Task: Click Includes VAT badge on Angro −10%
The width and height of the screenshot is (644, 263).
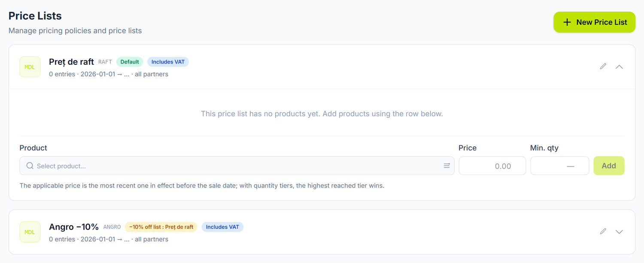Action: tap(222, 227)
